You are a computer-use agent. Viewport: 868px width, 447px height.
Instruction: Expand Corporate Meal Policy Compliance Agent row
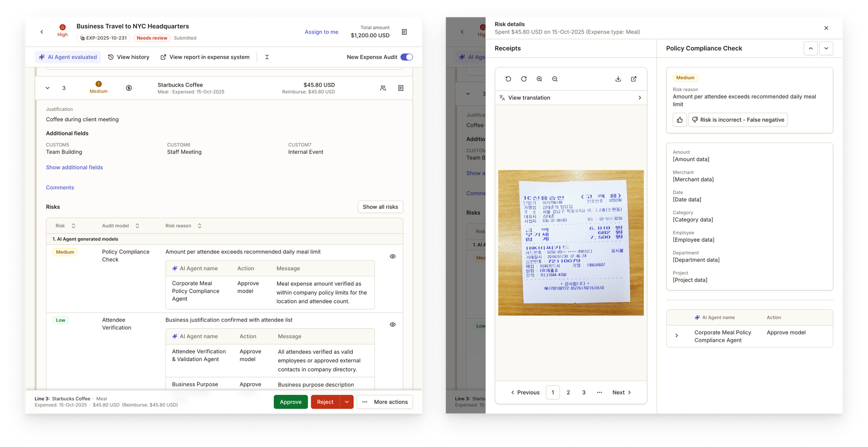tap(677, 336)
